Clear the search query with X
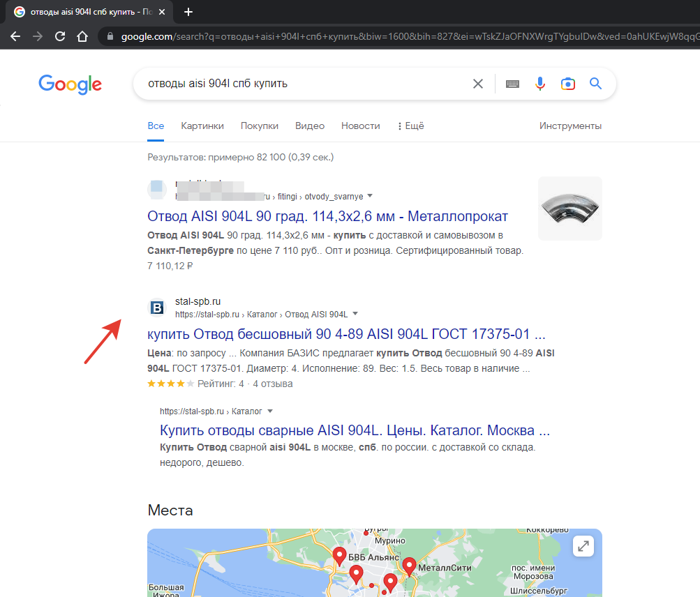The image size is (700, 597). point(478,84)
